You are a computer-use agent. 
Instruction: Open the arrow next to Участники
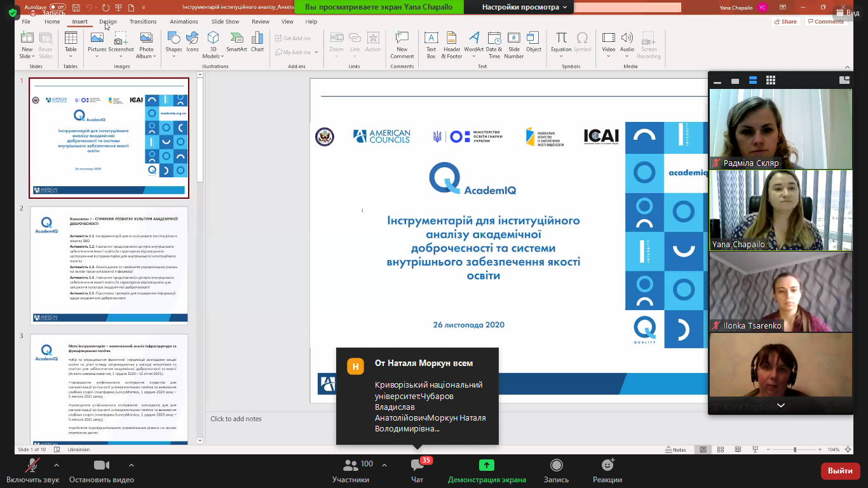click(x=384, y=465)
